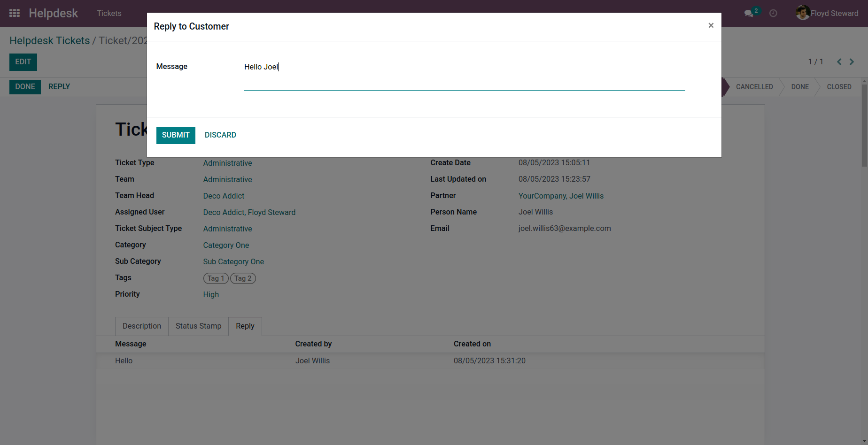Set stage to Done in pipeline
Viewport: 868px width, 445px height.
click(x=800, y=87)
